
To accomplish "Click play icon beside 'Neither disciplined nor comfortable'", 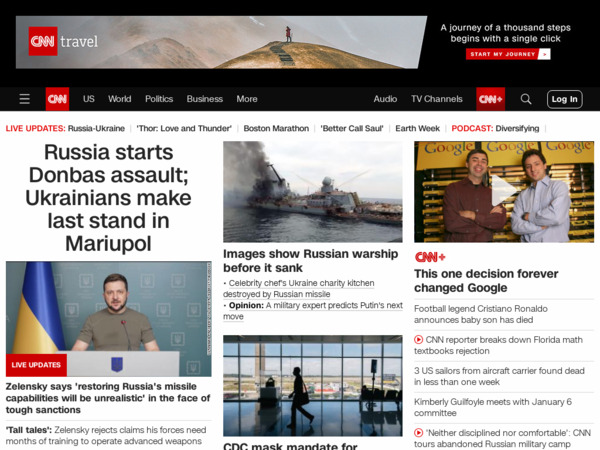I will pyautogui.click(x=419, y=433).
